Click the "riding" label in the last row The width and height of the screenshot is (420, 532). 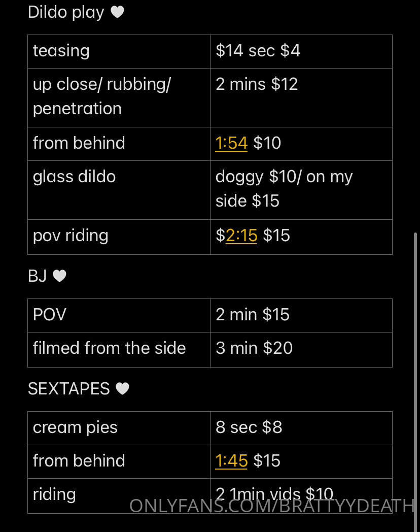pyautogui.click(x=54, y=494)
